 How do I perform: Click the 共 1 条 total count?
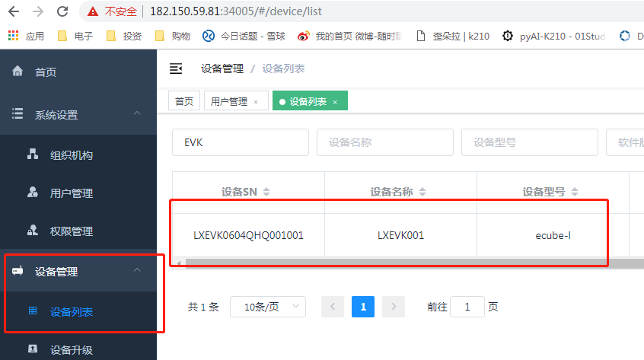pyautogui.click(x=203, y=307)
